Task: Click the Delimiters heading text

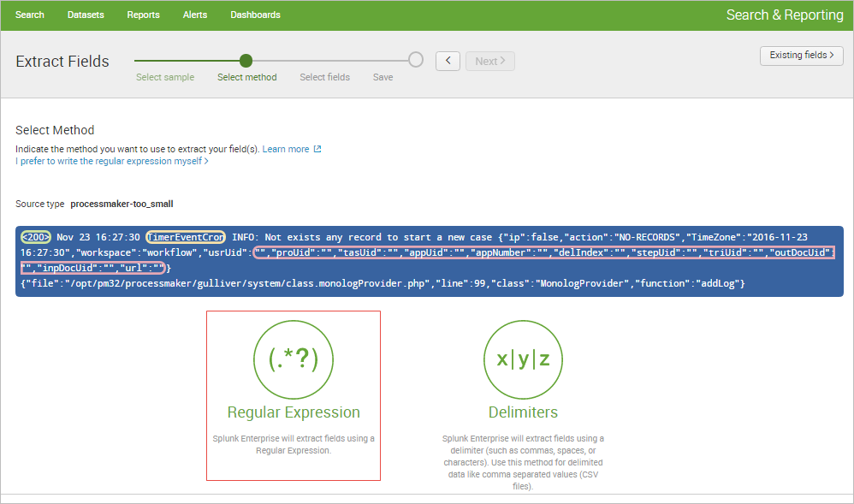Action: tap(523, 412)
